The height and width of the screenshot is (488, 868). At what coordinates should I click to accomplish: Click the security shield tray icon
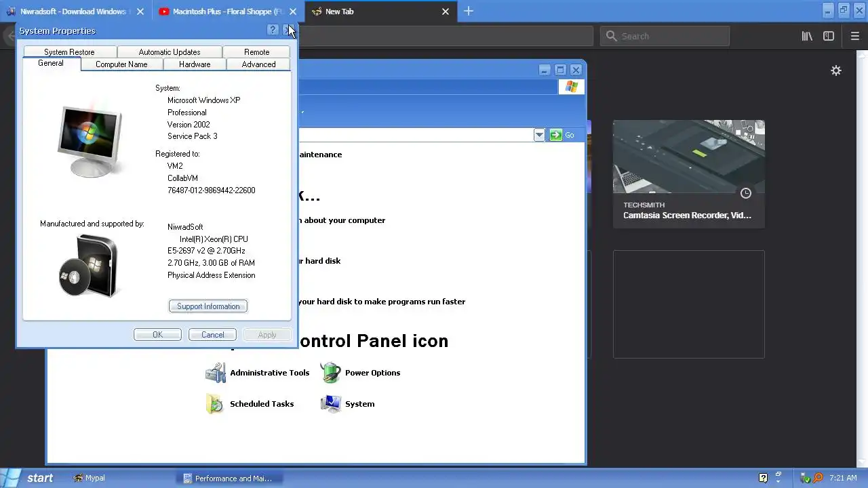(x=806, y=478)
